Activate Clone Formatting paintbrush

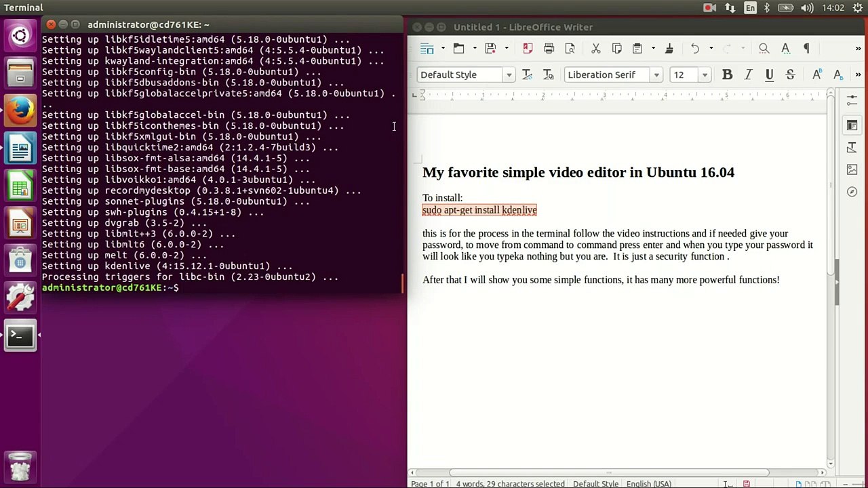669,48
